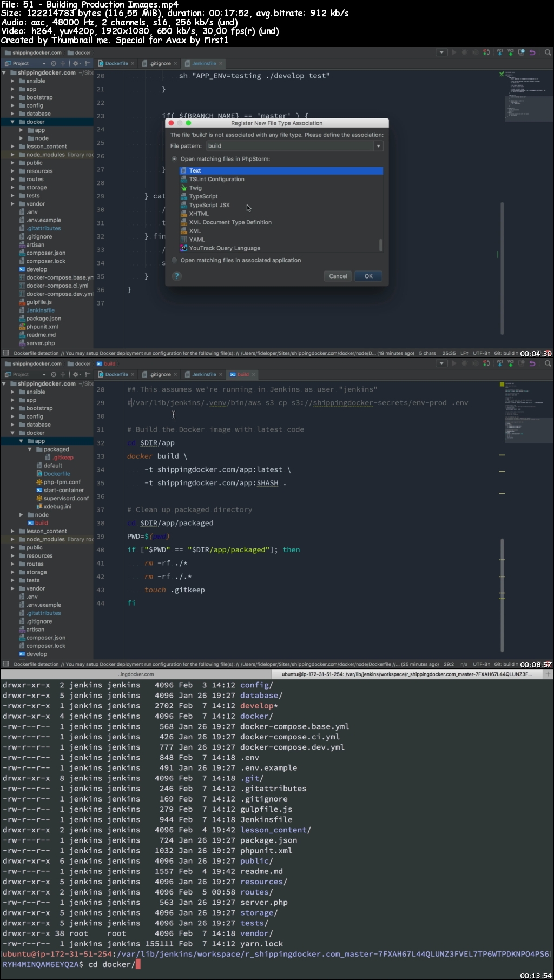Select php-fpm.conf in middle frame tree
This screenshot has width=554, height=980.
click(62, 482)
